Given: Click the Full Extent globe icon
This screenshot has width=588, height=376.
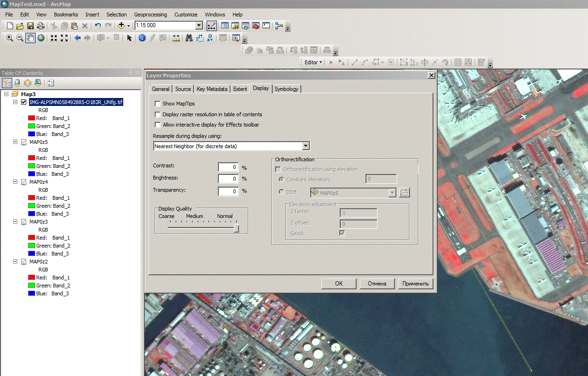Looking at the screenshot, I should click(x=41, y=38).
